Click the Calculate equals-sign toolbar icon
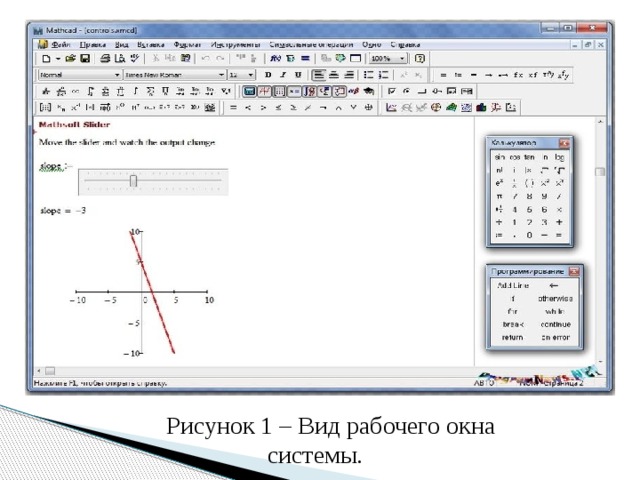 tap(305, 58)
